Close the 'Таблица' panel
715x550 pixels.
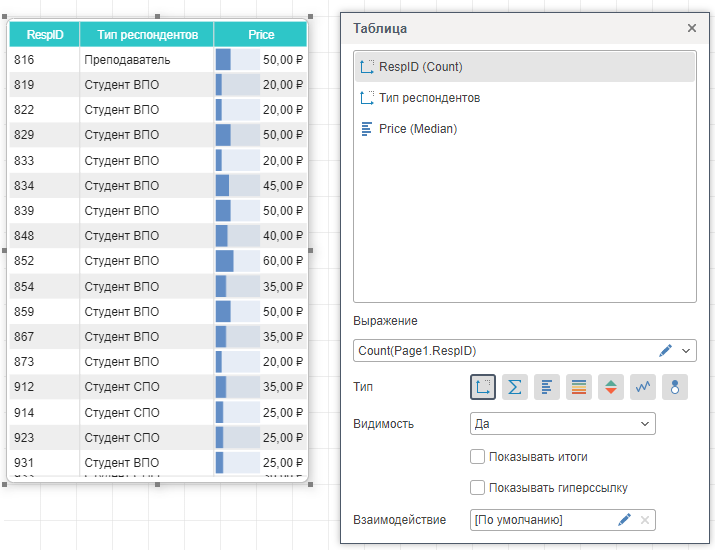point(692,29)
